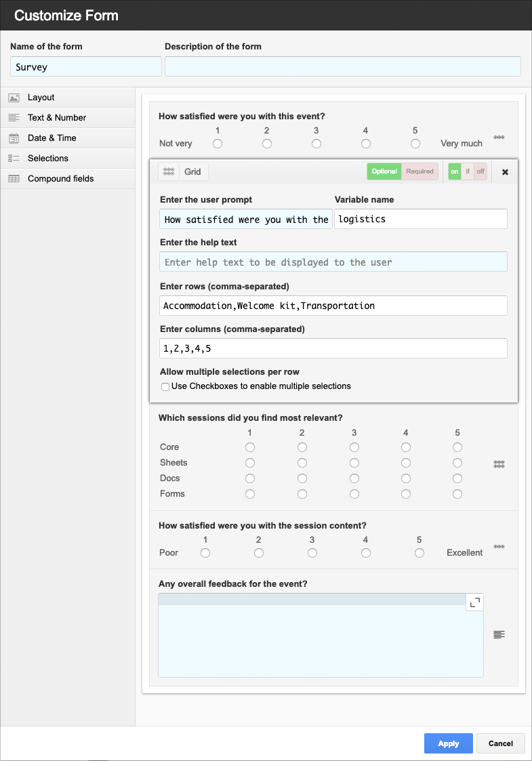
Task: Click the rows input field
Action: (333, 306)
